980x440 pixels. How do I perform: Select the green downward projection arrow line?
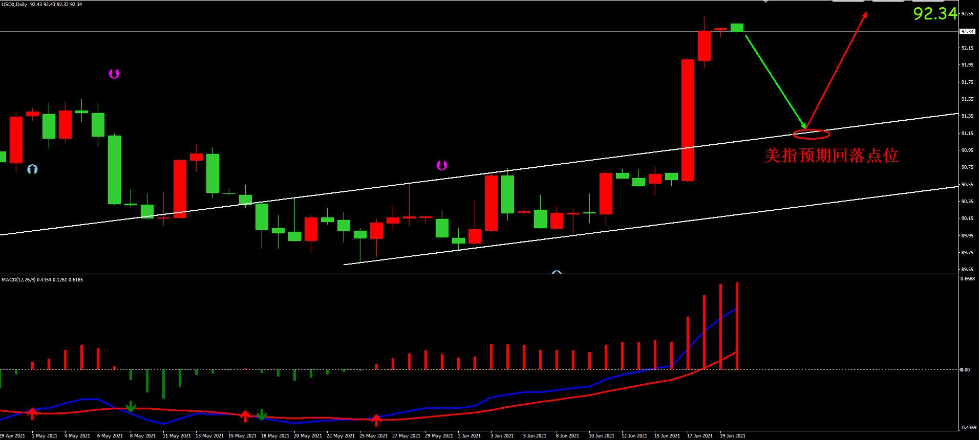[x=775, y=81]
